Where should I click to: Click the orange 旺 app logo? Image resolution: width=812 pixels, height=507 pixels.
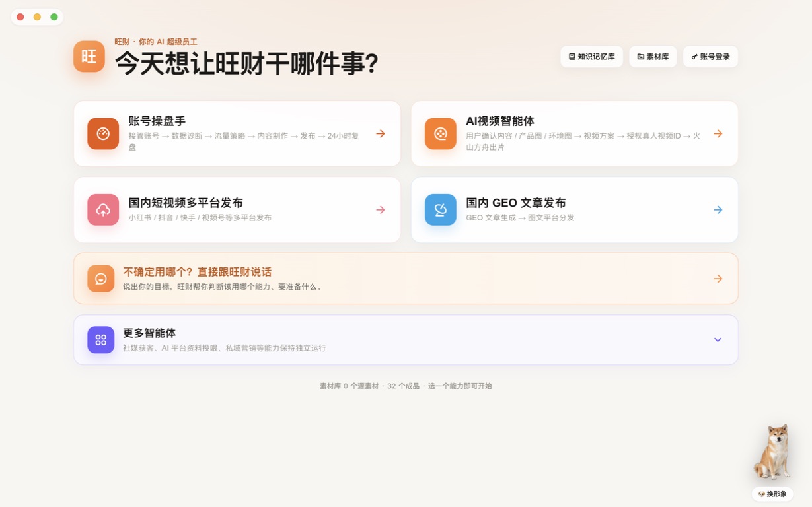coord(89,56)
